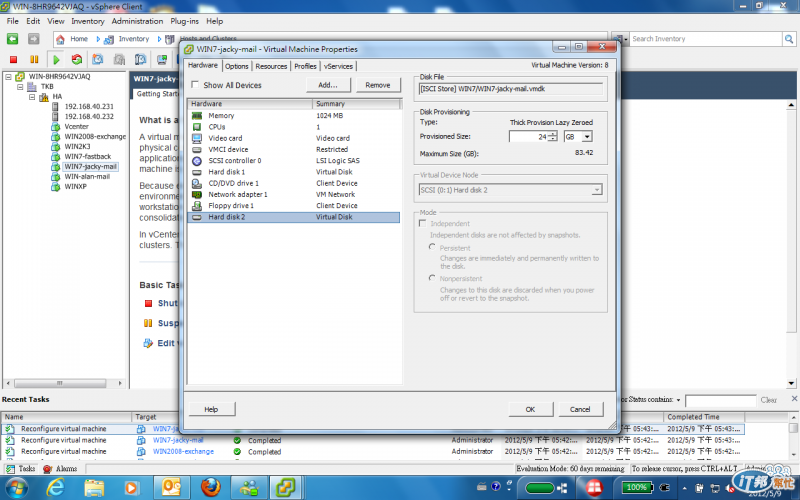The height and width of the screenshot is (500, 800).
Task: Select Floppy drive 1 hardware entry
Action: pyautogui.click(x=294, y=206)
